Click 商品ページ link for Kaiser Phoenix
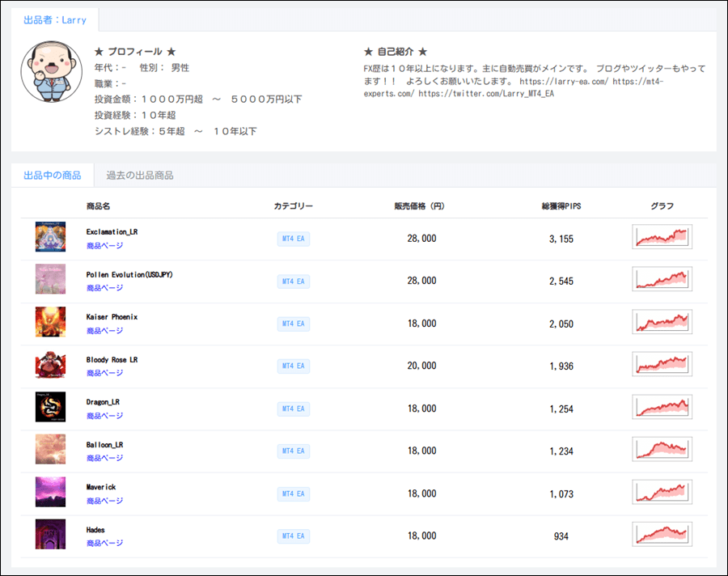 [x=105, y=331]
